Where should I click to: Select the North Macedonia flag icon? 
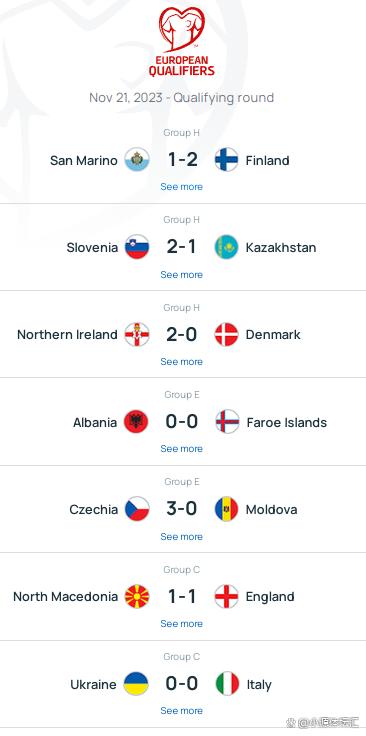pyautogui.click(x=137, y=597)
